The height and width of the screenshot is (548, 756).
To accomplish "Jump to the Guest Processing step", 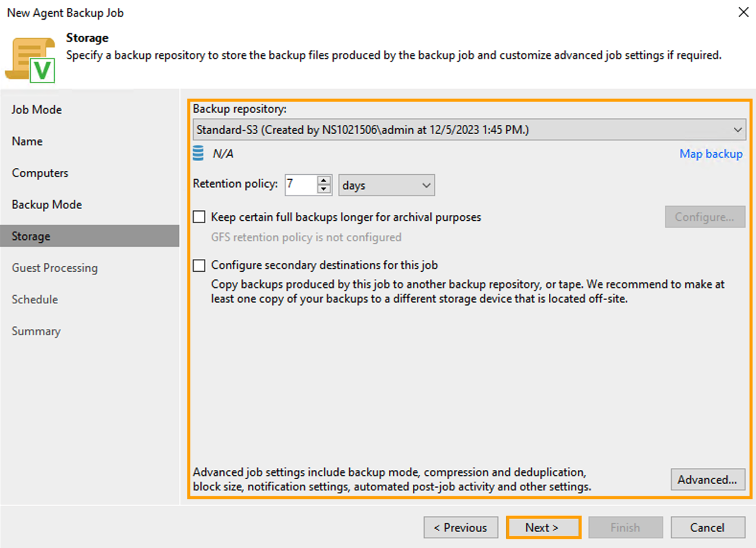I will [x=54, y=268].
